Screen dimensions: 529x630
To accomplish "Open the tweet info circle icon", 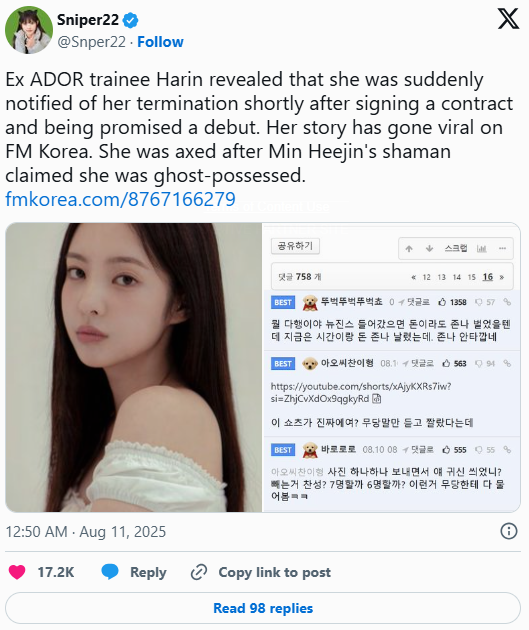I will (x=509, y=531).
